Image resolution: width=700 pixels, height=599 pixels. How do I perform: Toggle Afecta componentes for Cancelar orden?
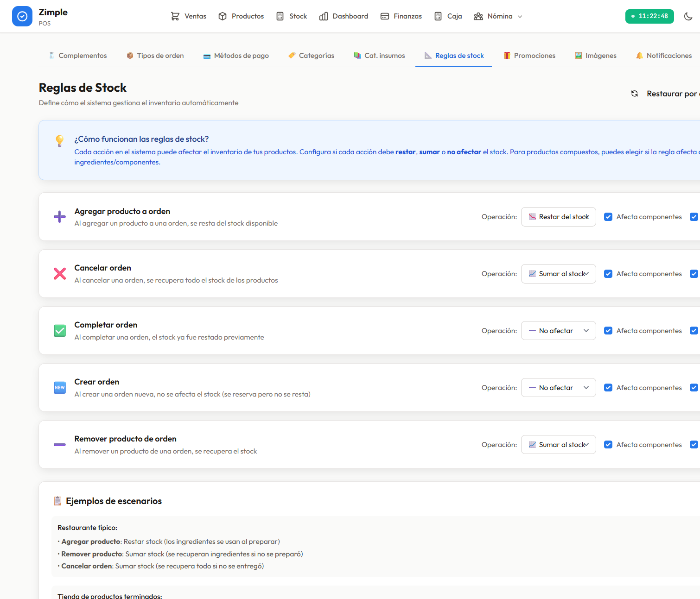click(608, 274)
